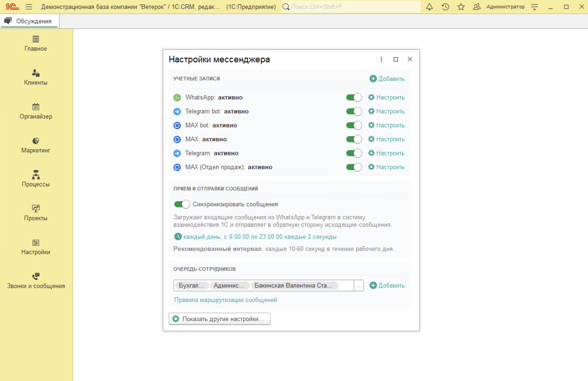Image resolution: width=588 pixels, height=381 pixels.
Task: Open collaboration users icon in title bar
Action: point(477,7)
